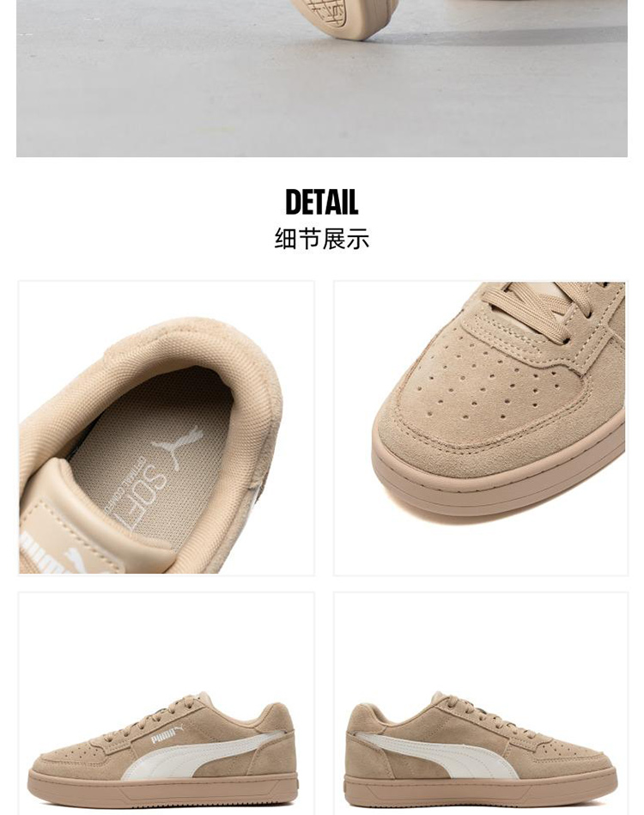This screenshot has width=644, height=815.
Task: Open the perforated toe box close-up photo
Action: click(x=480, y=428)
